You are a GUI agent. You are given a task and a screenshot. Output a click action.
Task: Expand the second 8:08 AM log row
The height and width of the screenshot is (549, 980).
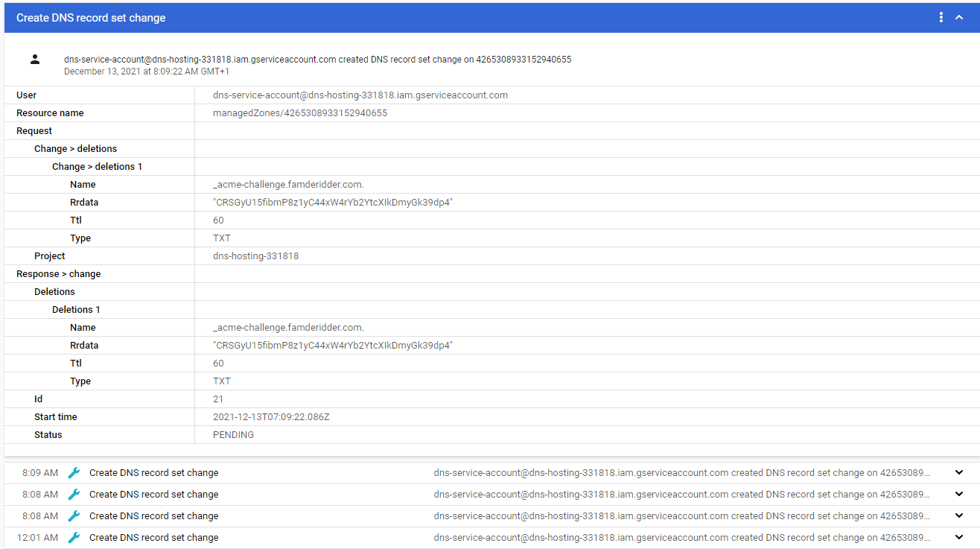pyautogui.click(x=959, y=515)
